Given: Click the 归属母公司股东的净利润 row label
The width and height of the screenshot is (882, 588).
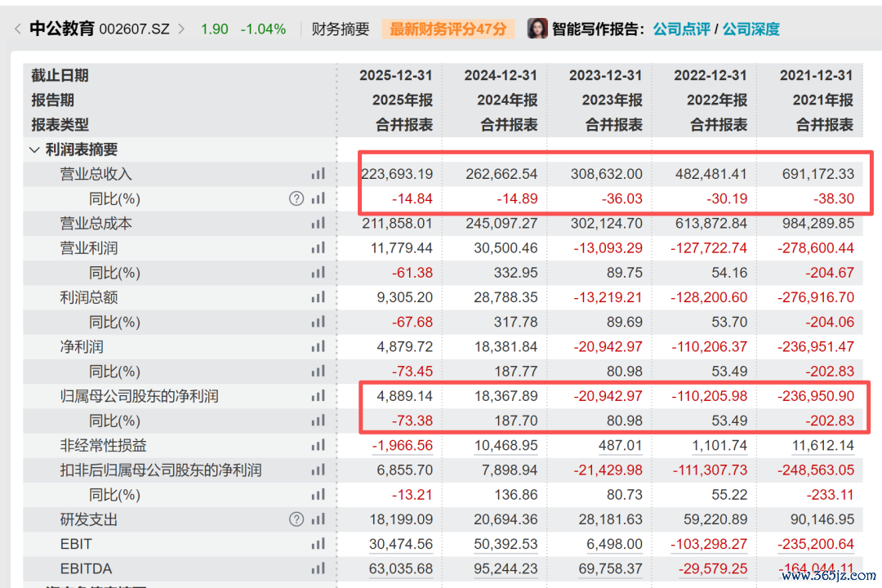Looking at the screenshot, I should coord(139,396).
